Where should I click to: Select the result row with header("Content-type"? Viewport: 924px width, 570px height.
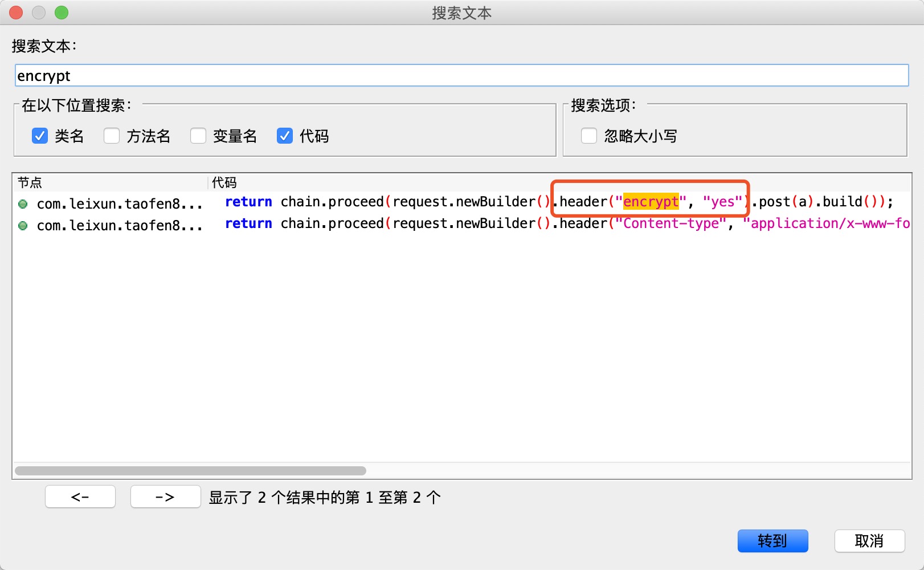pyautogui.click(x=461, y=224)
